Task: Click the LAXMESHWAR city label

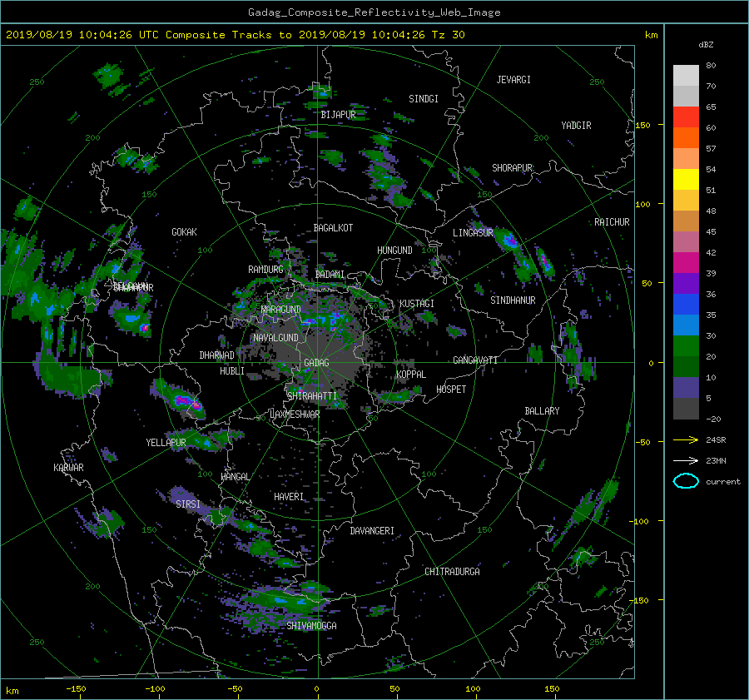Action: click(x=295, y=415)
